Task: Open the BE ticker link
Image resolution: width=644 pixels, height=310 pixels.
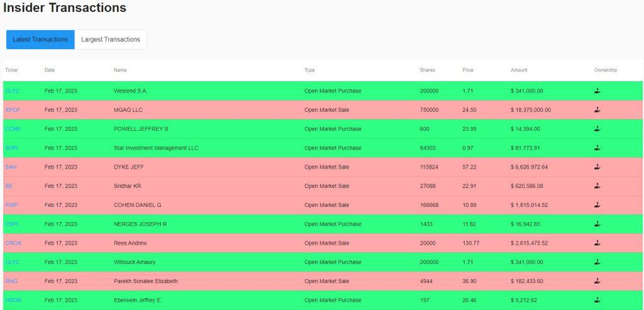Action: tap(9, 186)
